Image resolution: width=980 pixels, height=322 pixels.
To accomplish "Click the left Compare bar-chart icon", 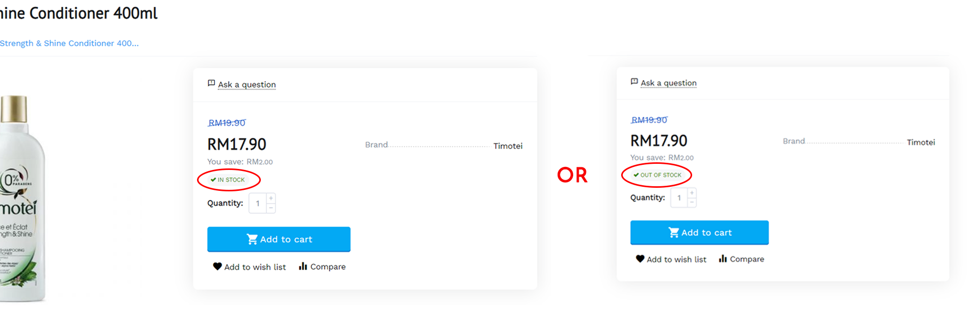I will click(x=303, y=266).
